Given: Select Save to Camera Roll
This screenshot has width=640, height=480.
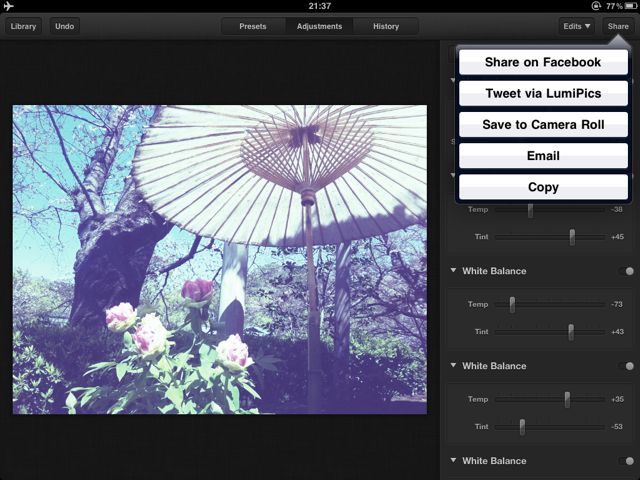Looking at the screenshot, I should (x=543, y=124).
